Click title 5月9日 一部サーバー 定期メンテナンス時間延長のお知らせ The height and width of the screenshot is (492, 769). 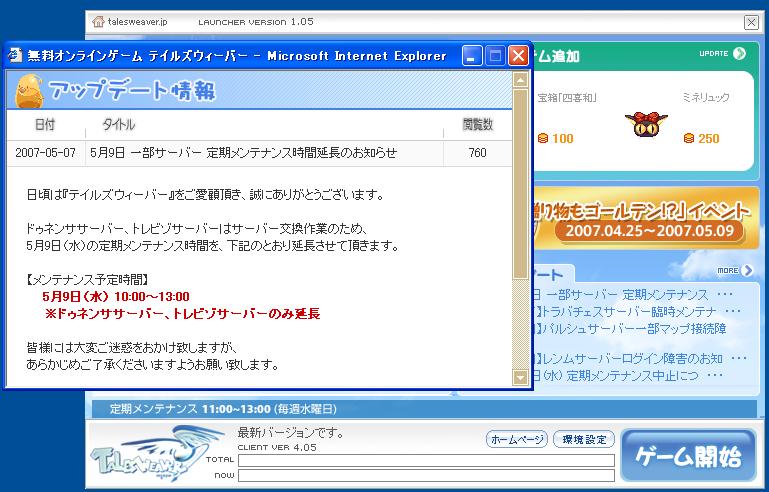[x=243, y=153]
